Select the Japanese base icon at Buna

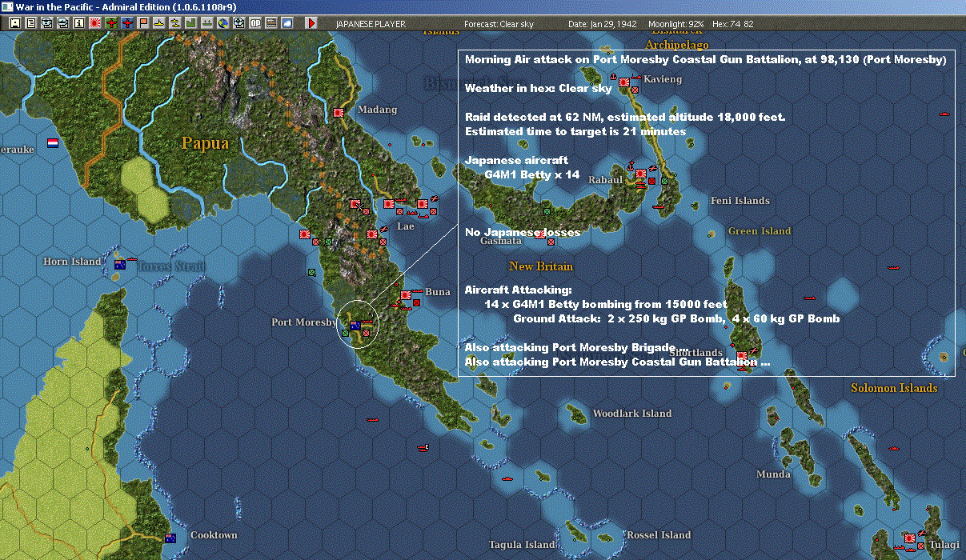coord(406,295)
